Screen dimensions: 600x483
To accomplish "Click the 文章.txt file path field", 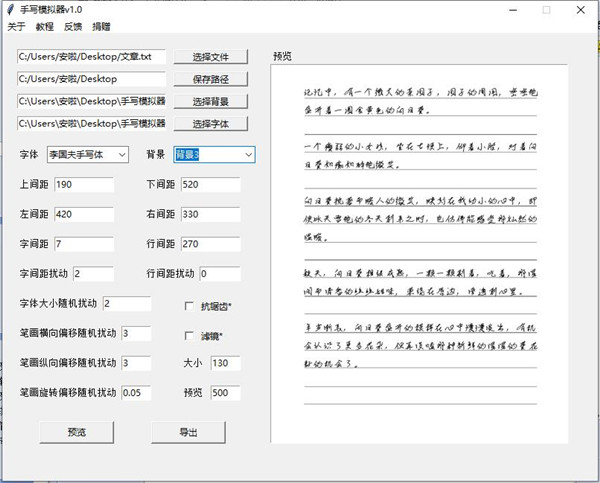I will tap(90, 56).
